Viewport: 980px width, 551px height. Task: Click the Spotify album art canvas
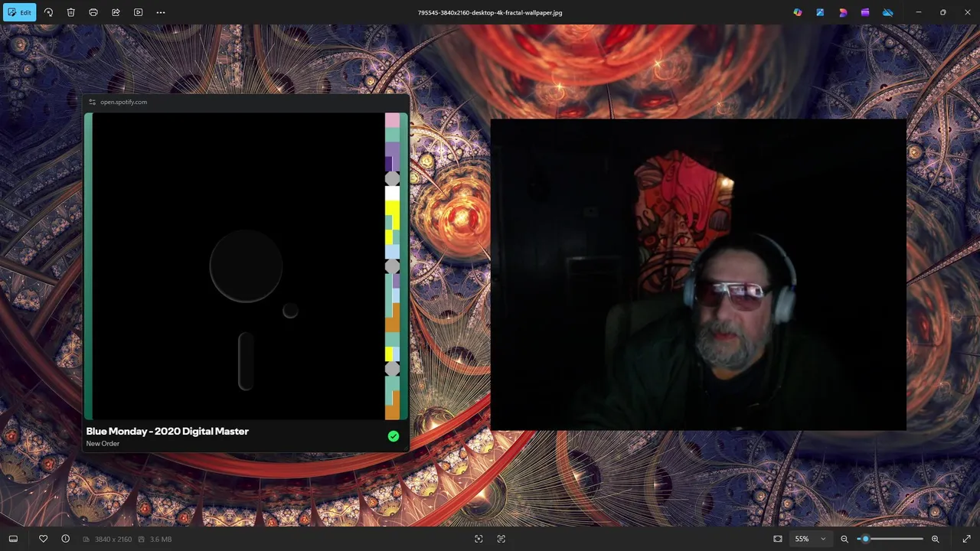pos(246,266)
